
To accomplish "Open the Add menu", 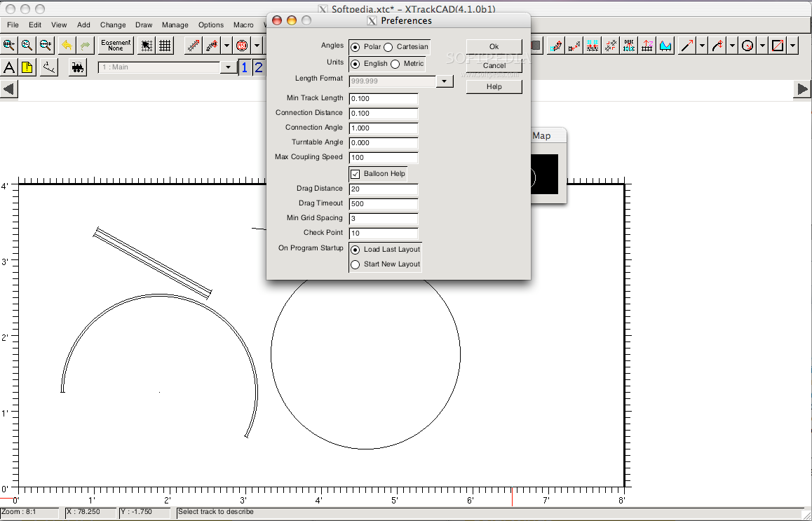I will coord(83,25).
